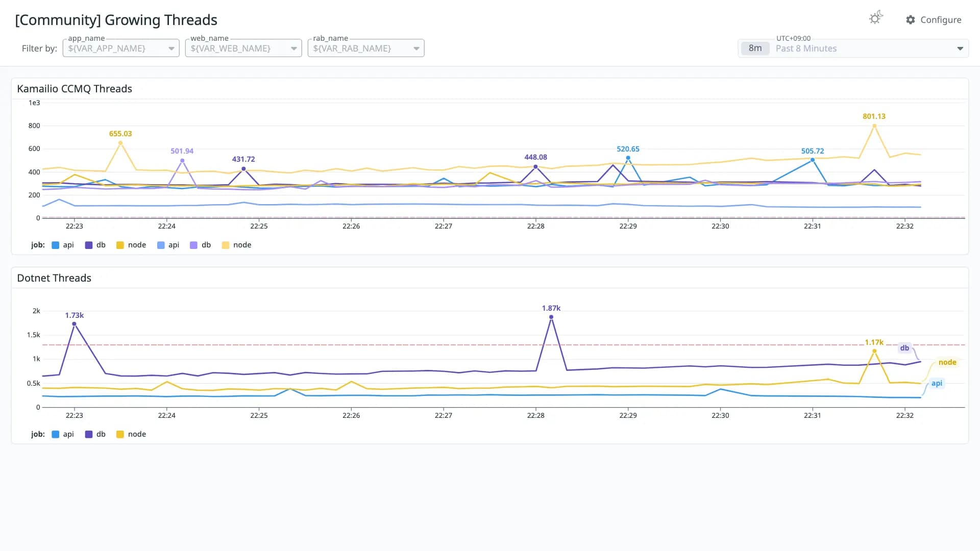Toggle the second light-purple db series in the Kamailio legend
Screen dimensions: 980x551
point(201,245)
